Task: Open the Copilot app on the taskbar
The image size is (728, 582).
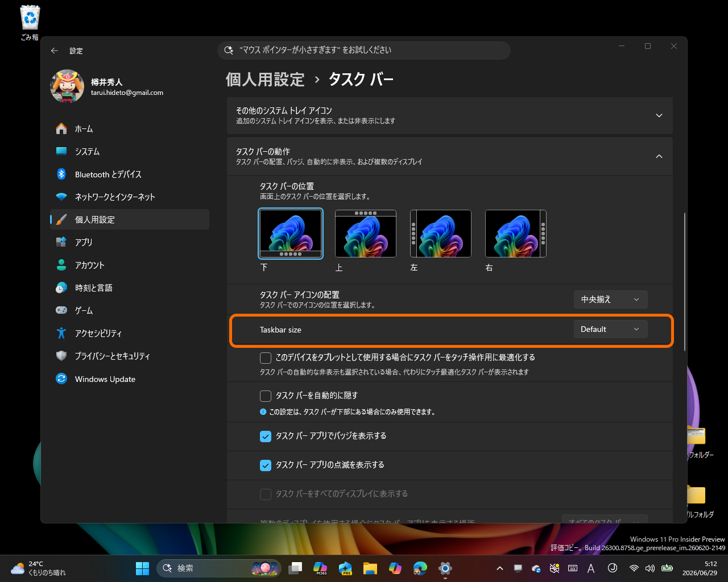Action: (x=395, y=568)
